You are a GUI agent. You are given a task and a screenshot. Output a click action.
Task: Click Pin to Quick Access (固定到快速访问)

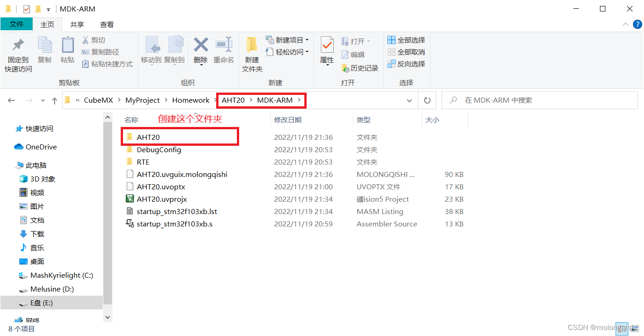(x=18, y=55)
